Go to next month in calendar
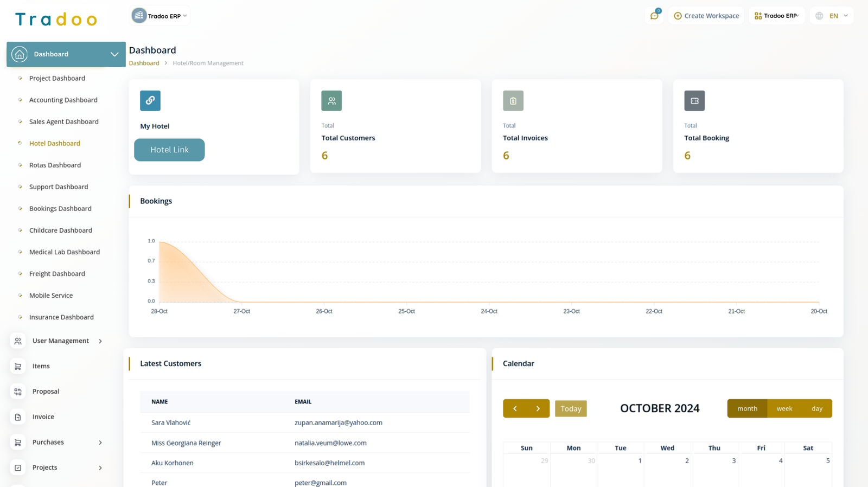The image size is (868, 487). (x=538, y=409)
